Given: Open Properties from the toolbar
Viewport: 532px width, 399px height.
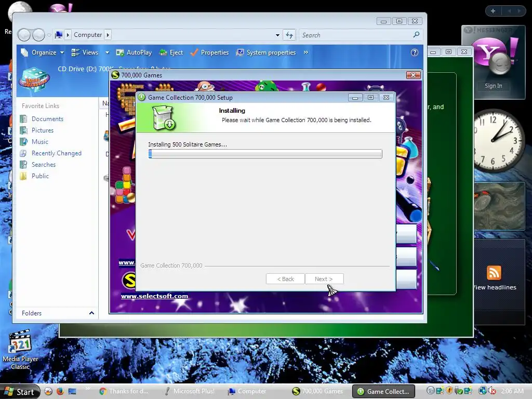Looking at the screenshot, I should tap(210, 52).
